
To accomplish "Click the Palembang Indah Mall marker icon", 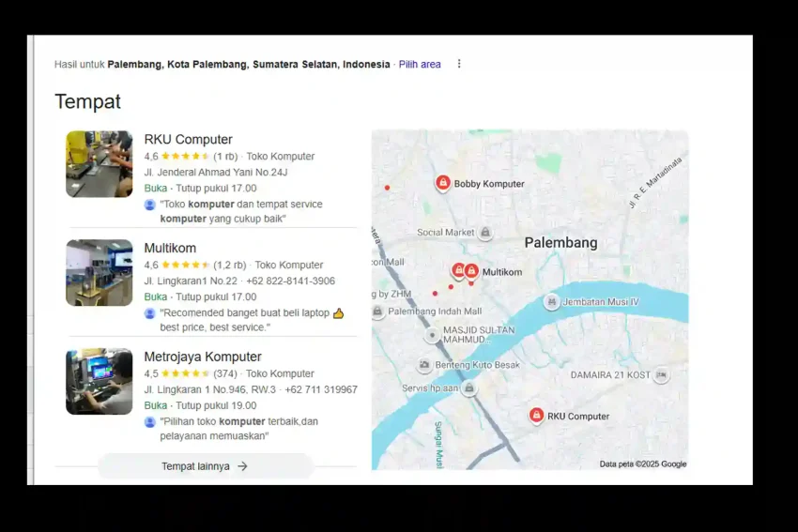I will click(377, 311).
